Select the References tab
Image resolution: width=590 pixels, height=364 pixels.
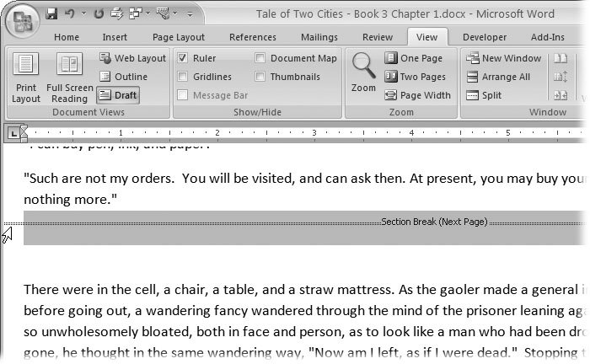tap(253, 37)
